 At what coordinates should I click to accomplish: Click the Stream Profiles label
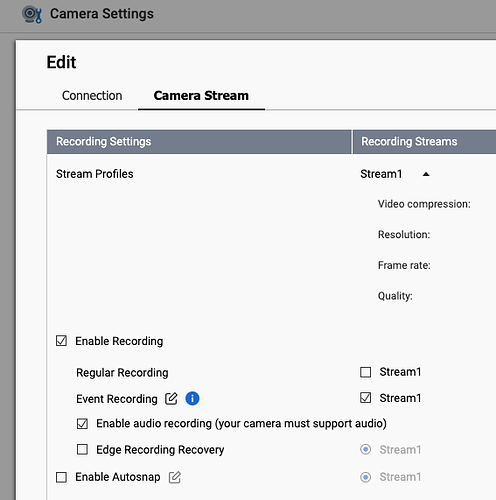[95, 174]
